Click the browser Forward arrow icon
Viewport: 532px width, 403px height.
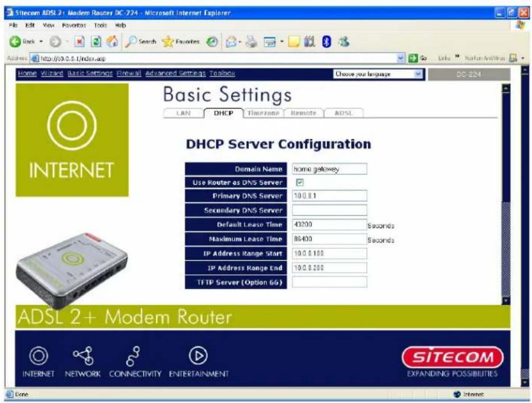(55, 42)
